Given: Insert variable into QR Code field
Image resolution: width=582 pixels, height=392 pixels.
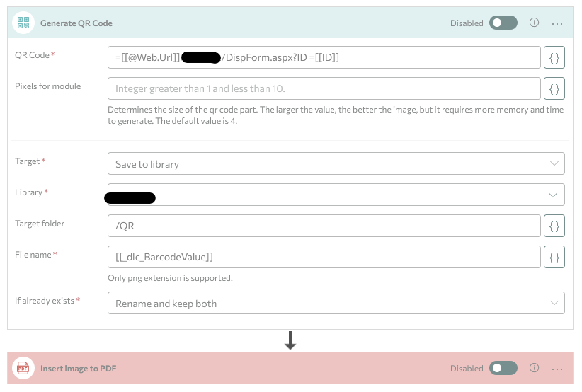Looking at the screenshot, I should pyautogui.click(x=554, y=58).
